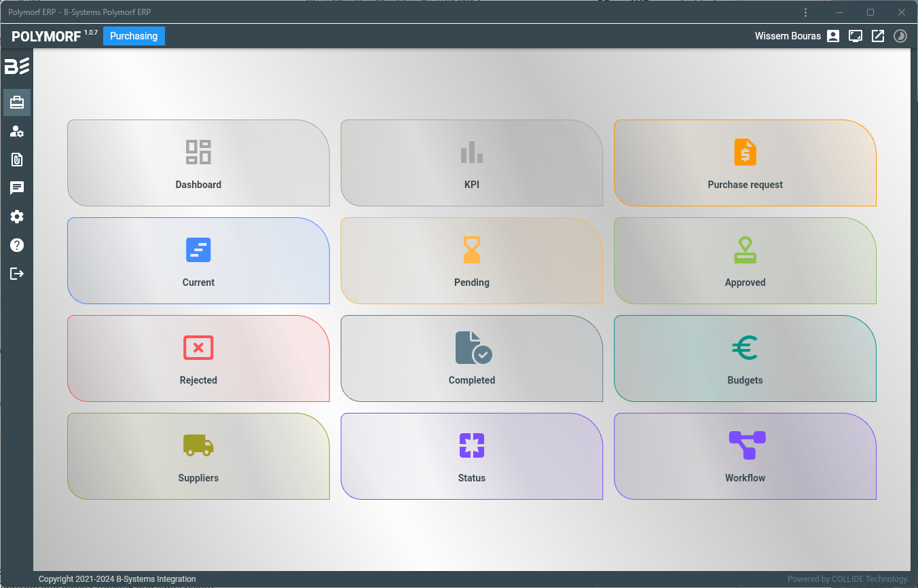Toggle the dark theme circle icon

point(900,36)
